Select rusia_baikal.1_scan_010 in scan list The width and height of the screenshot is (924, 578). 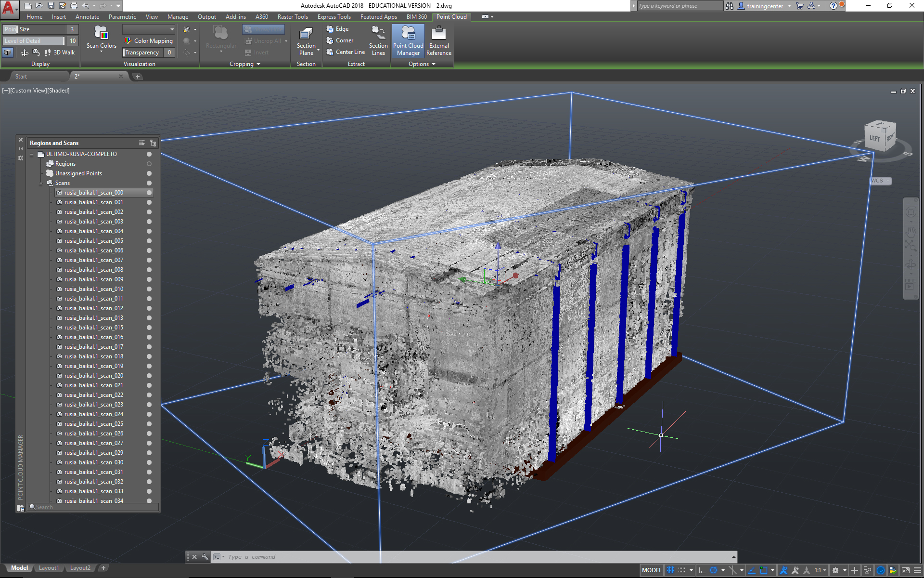94,289
